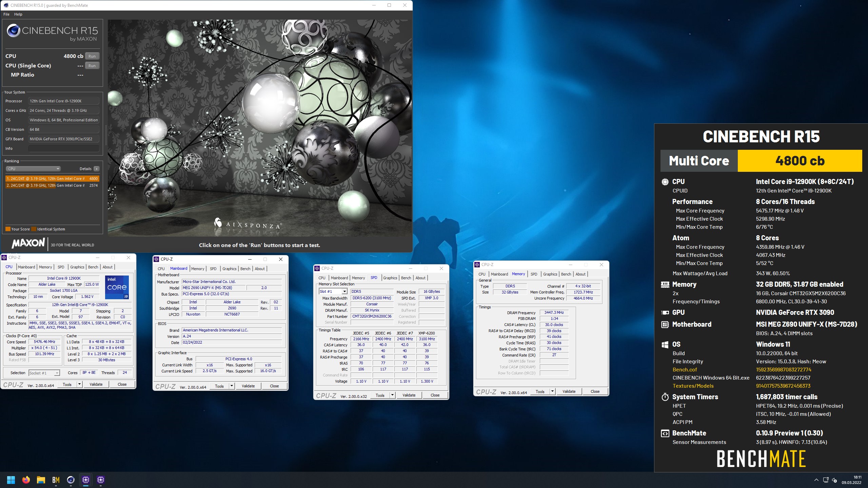Click Validate in CPU-Z Memory window
The width and height of the screenshot is (868, 488).
569,391
